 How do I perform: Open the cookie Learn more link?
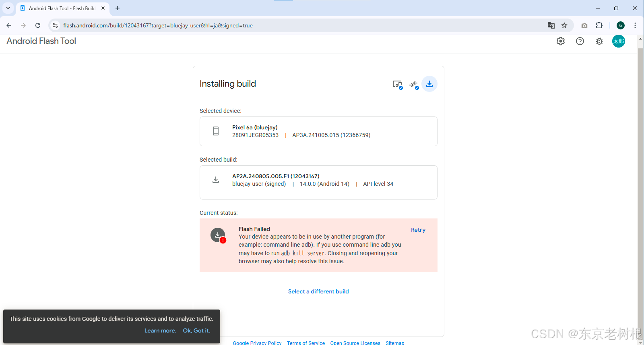coord(160,330)
